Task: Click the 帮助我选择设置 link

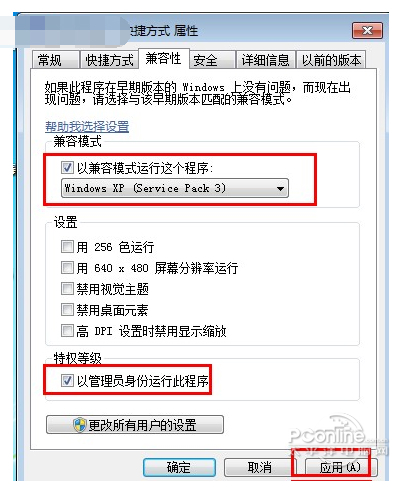Action: (87, 127)
